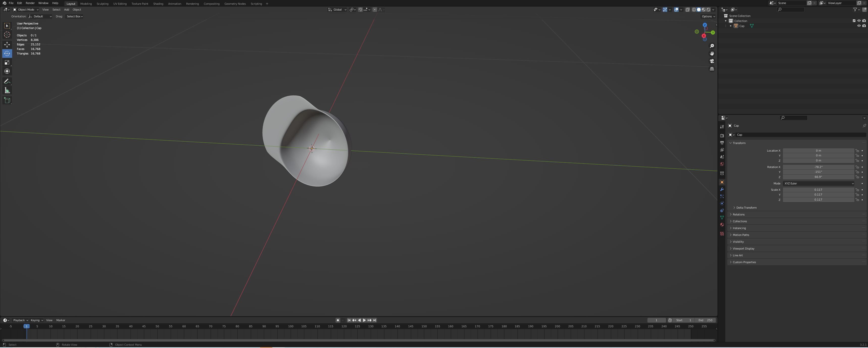Choose the Measure tool
The height and width of the screenshot is (348, 868).
7,90
